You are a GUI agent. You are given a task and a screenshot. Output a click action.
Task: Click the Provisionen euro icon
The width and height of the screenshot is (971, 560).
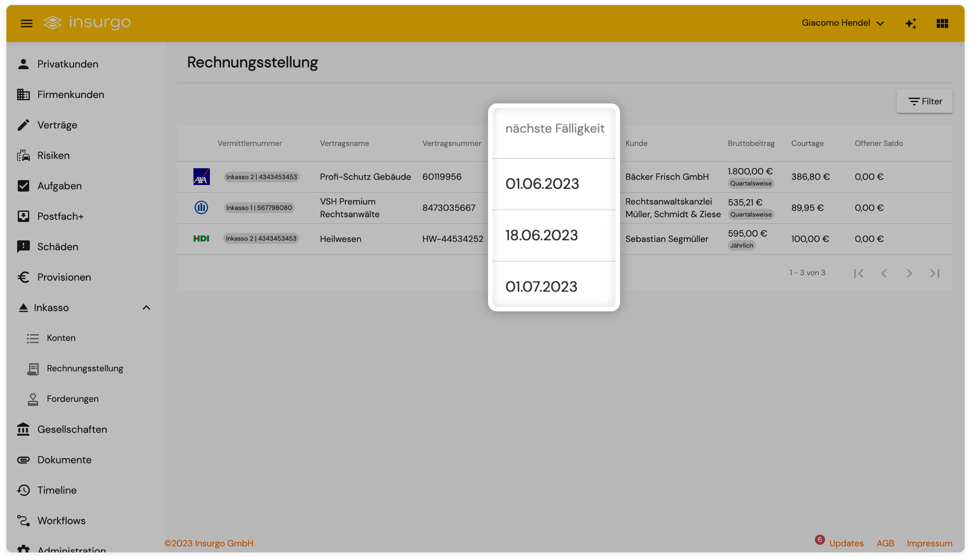(x=23, y=277)
